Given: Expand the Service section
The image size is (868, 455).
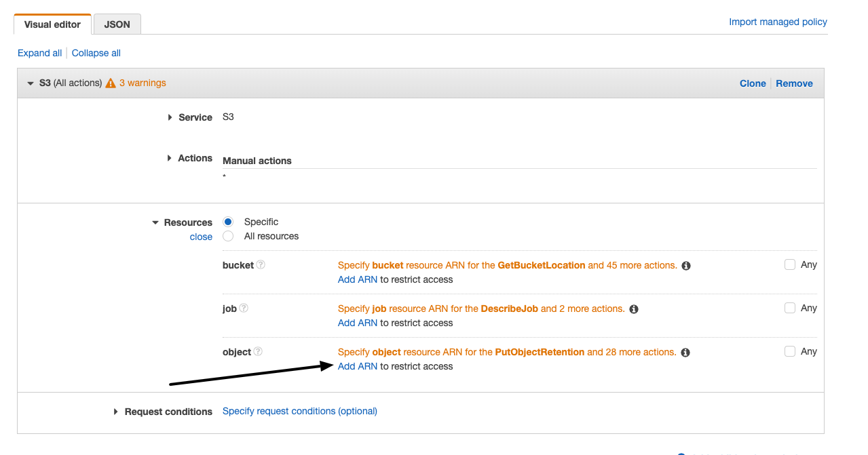Looking at the screenshot, I should pos(170,117).
